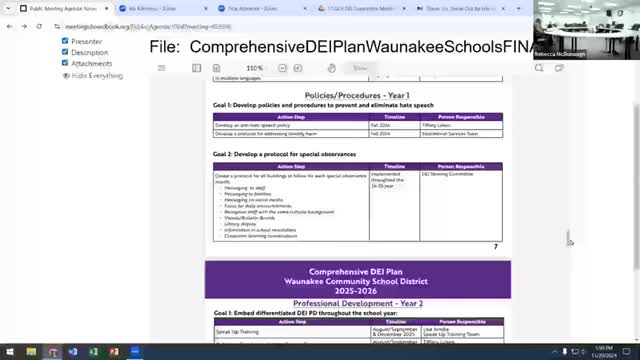Image resolution: width=640 pixels, height=360 pixels.
Task: Click Goal 2 special observances heading
Action: click(284, 154)
